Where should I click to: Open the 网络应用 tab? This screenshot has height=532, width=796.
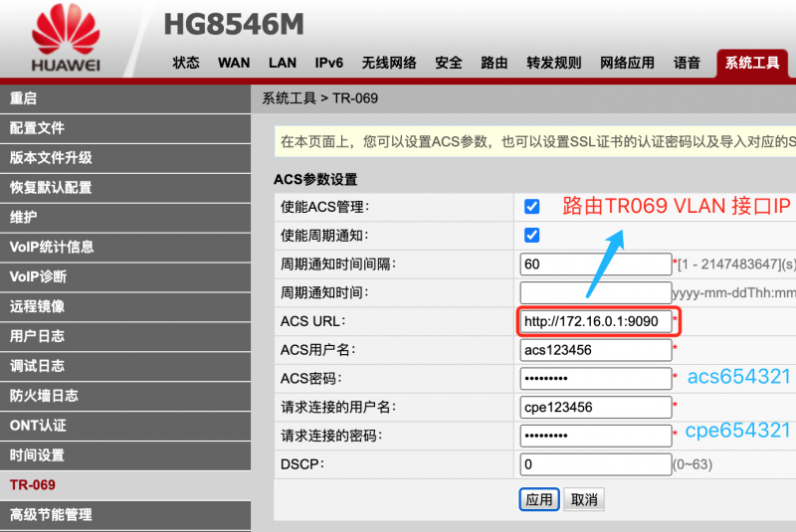[x=627, y=63]
